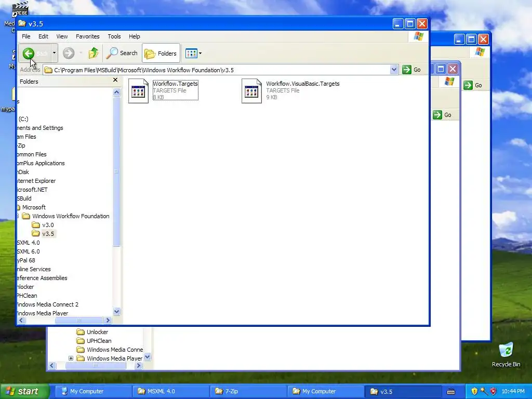532x399 pixels.
Task: Click Go button in the middle background window
Action: (443, 115)
